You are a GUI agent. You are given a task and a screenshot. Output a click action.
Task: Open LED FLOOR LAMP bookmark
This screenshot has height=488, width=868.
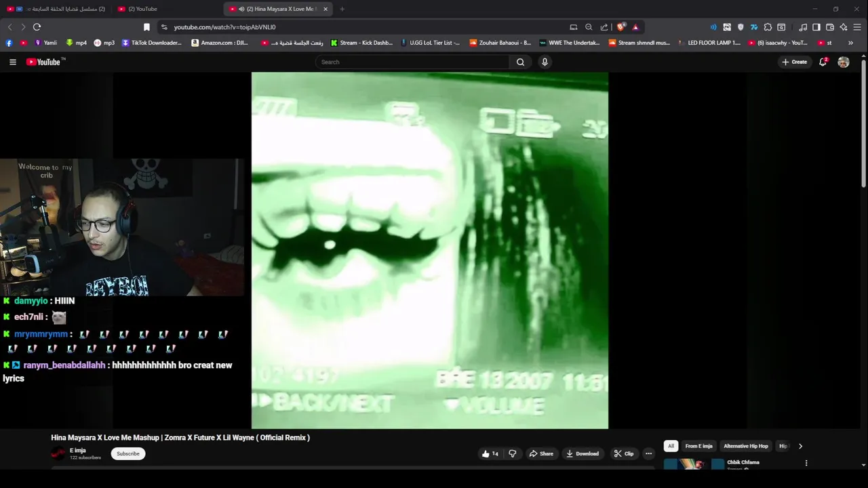pos(709,43)
